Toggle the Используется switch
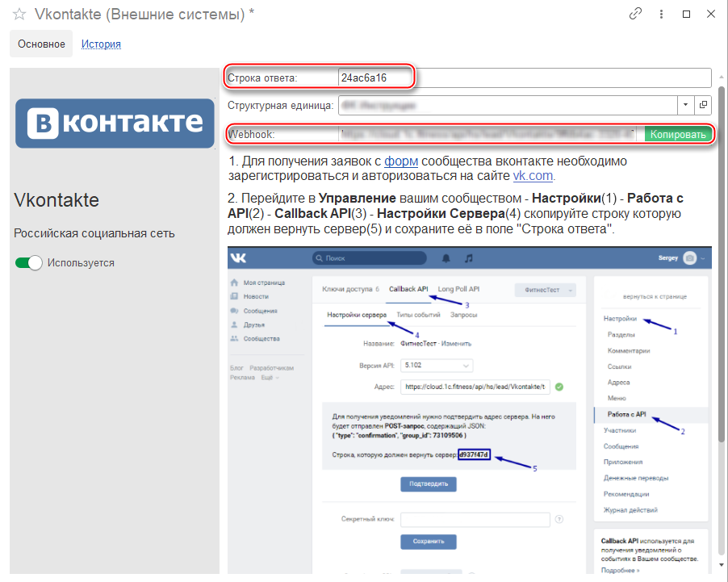The width and height of the screenshot is (728, 582). 29,263
